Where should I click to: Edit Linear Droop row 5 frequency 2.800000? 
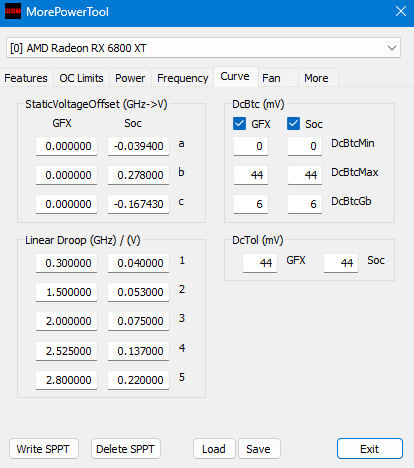click(66, 380)
